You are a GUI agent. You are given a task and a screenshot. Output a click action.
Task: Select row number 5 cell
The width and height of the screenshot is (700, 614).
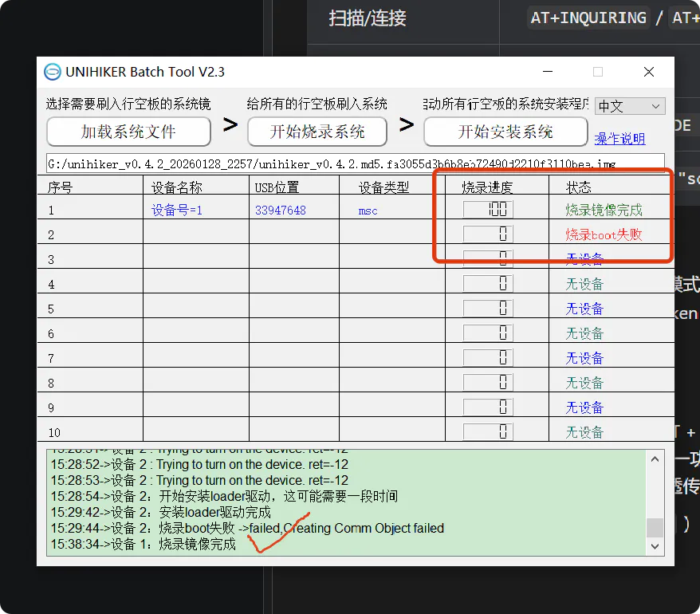51,309
